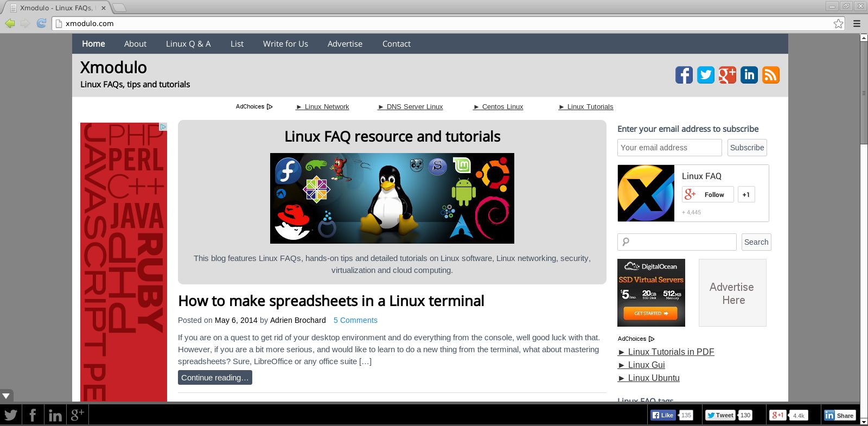This screenshot has width=868, height=426.
Task: Click the Search button in sidebar
Action: pyautogui.click(x=756, y=242)
